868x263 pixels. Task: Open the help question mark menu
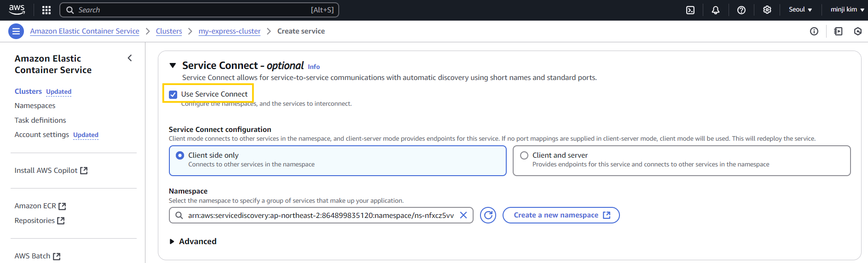click(x=741, y=10)
